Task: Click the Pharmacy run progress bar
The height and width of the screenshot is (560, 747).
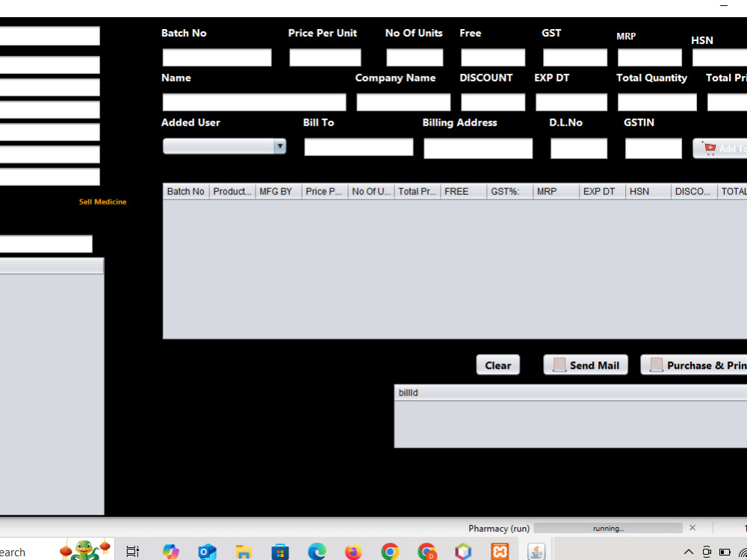Action: 608,528
